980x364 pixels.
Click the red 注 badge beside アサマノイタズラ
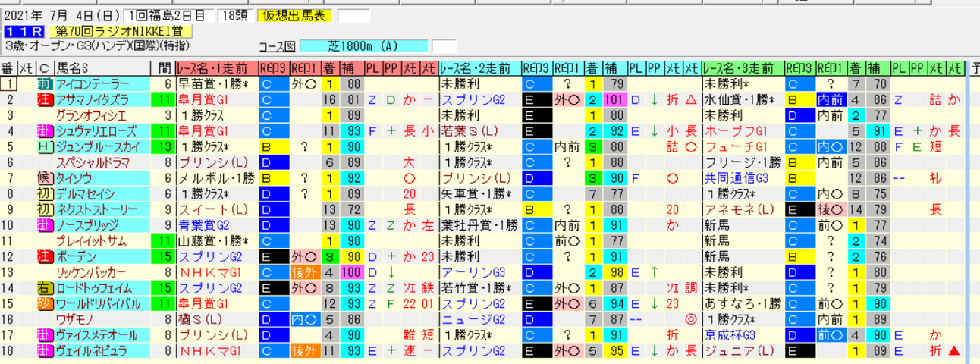[x=45, y=99]
